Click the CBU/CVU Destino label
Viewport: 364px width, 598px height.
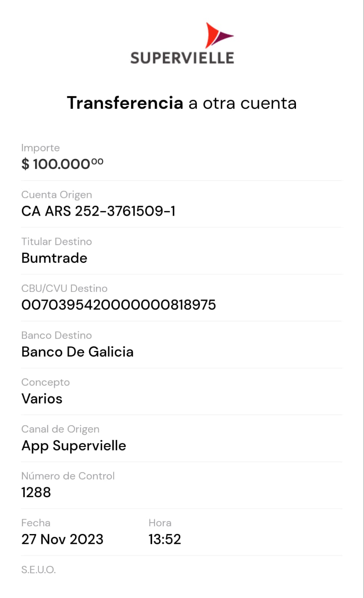pyautogui.click(x=64, y=288)
